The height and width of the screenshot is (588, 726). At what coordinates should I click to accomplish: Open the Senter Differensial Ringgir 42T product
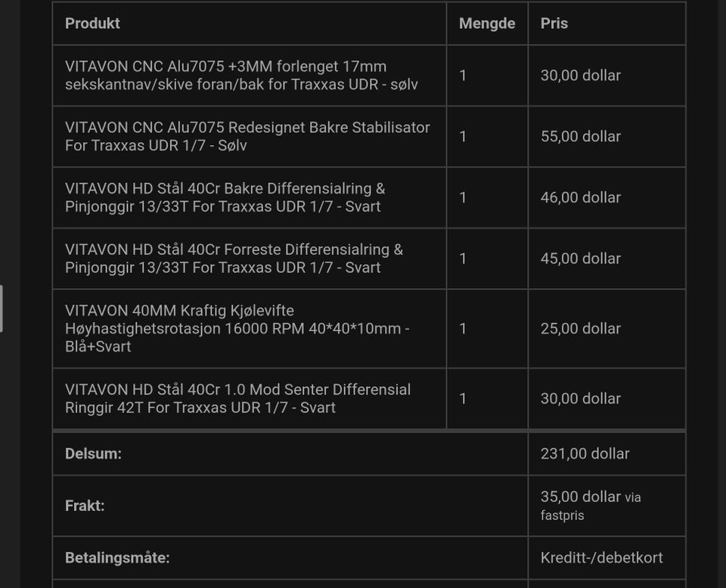point(237,399)
